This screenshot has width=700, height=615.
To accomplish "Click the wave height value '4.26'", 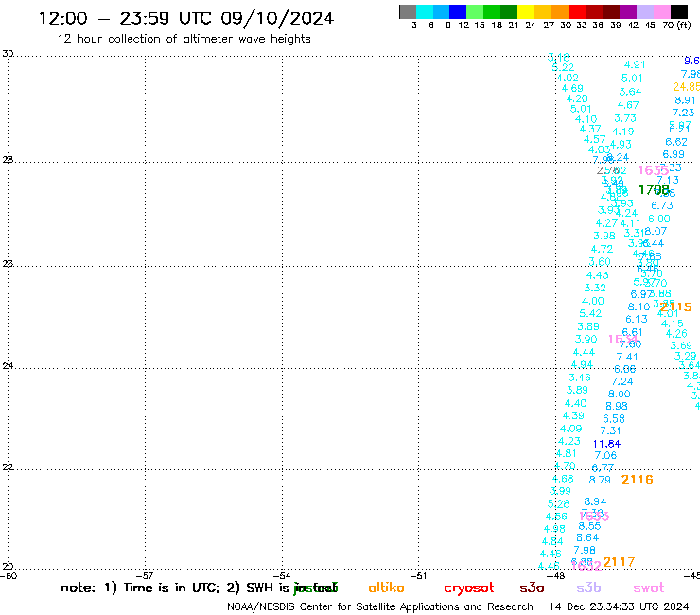I will click(676, 333).
